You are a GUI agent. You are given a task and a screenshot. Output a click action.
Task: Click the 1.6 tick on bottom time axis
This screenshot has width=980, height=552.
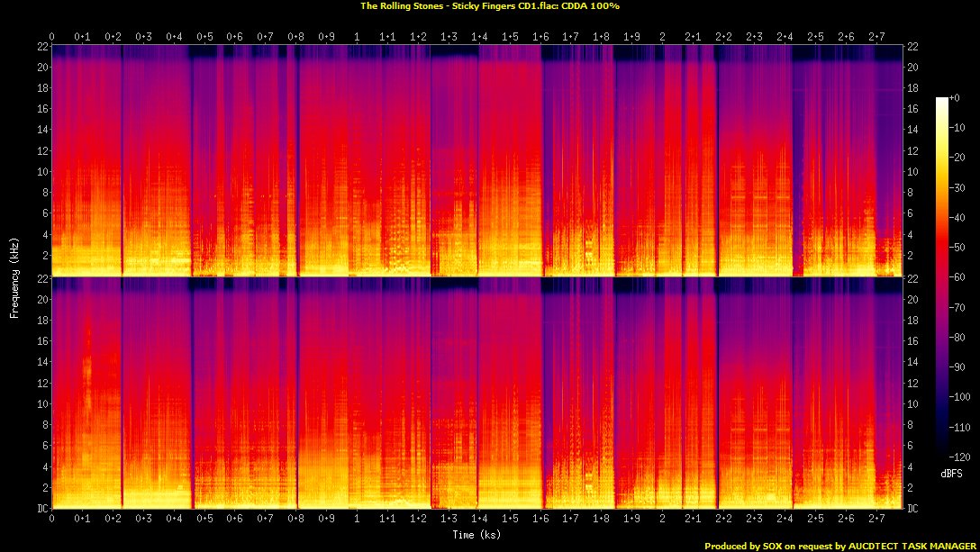540,520
